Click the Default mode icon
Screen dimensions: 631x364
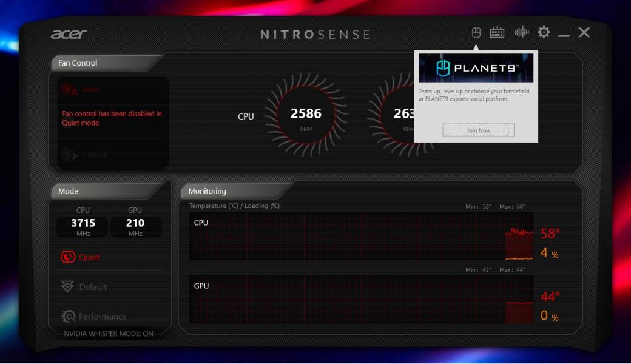(67, 287)
